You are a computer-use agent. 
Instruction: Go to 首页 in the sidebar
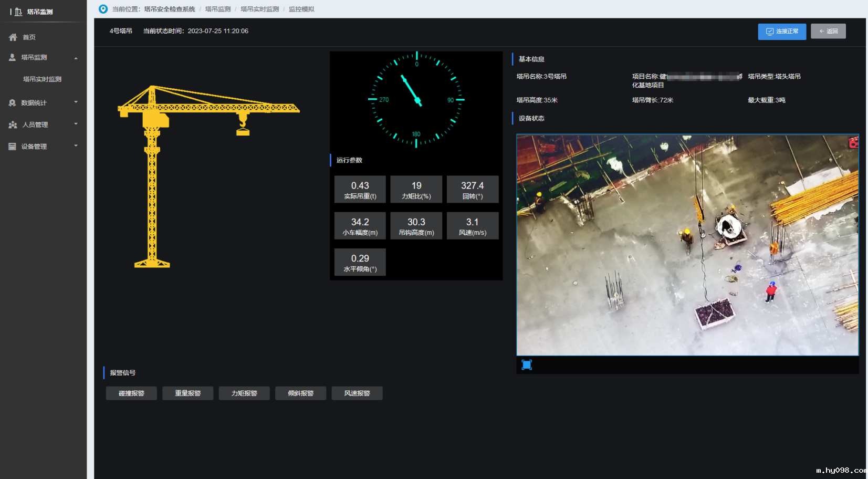coord(29,37)
